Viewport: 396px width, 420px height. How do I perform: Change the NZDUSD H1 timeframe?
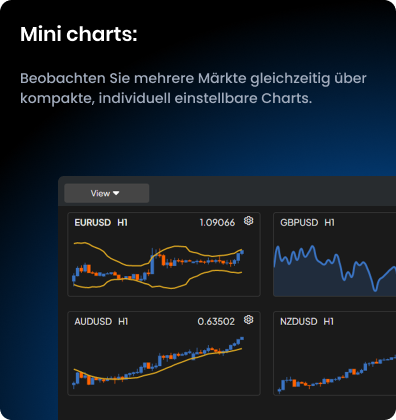pos(329,322)
